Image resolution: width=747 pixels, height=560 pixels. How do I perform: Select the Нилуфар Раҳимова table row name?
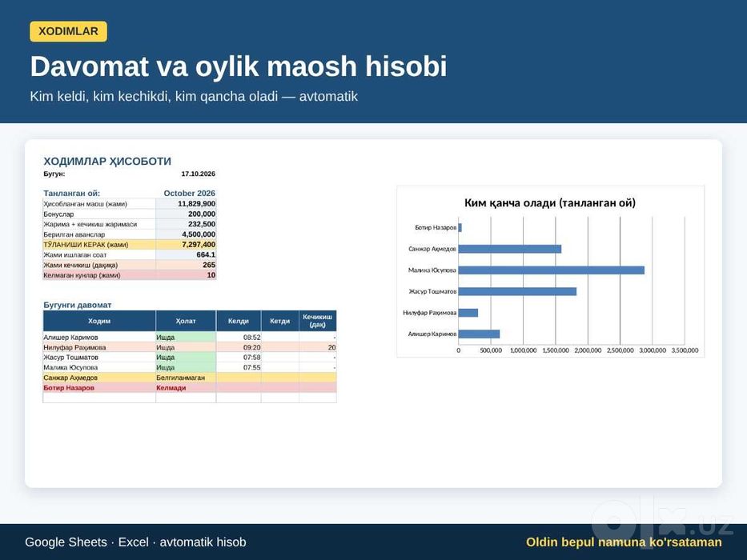[x=74, y=348]
